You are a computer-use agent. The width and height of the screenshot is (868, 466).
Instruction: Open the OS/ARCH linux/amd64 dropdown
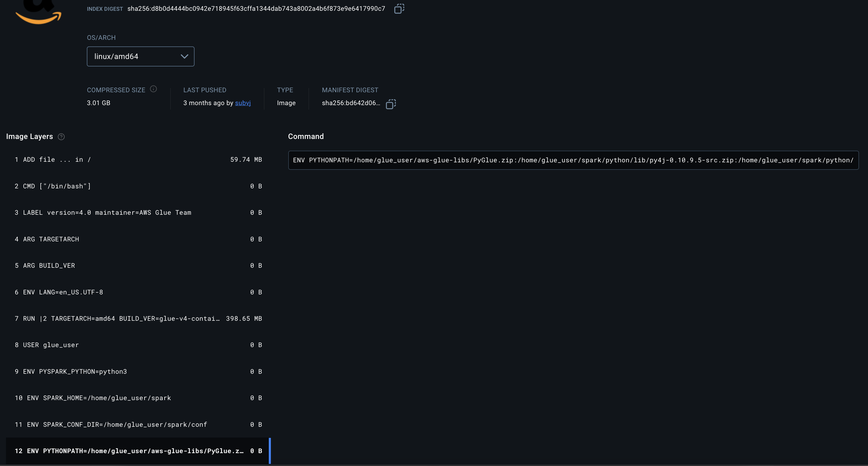140,56
